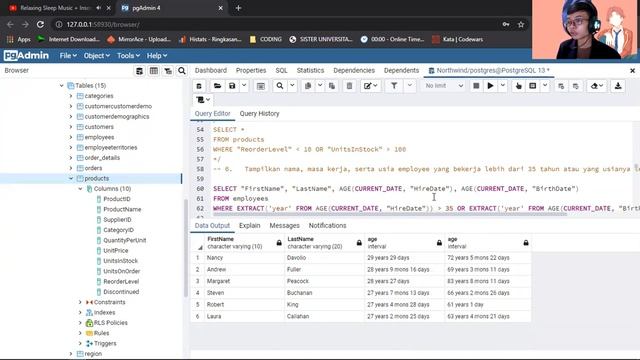Viewport: 640px width, 360px height.
Task: Expand copy options dropdown arrow
Action: pos(320,86)
